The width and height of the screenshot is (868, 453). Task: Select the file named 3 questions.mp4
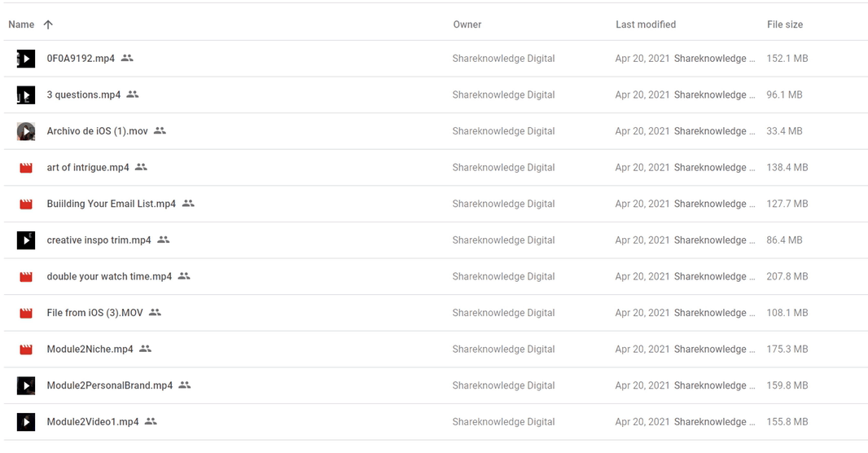click(84, 95)
